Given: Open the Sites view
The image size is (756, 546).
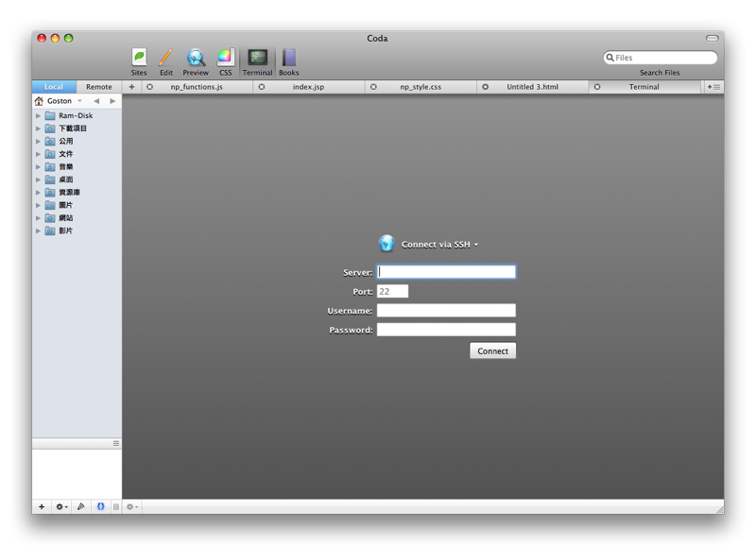Looking at the screenshot, I should pos(139,59).
